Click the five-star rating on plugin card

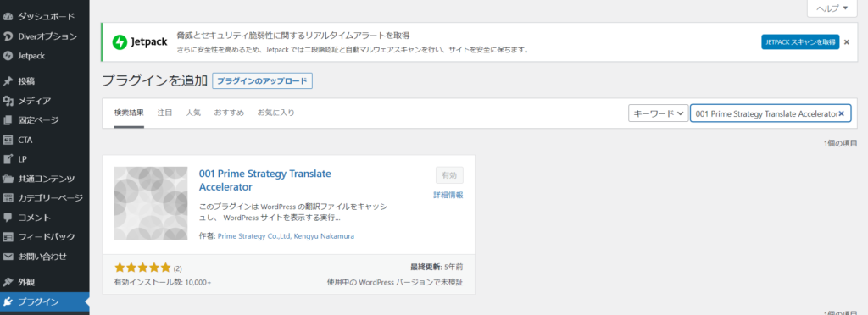point(142,268)
